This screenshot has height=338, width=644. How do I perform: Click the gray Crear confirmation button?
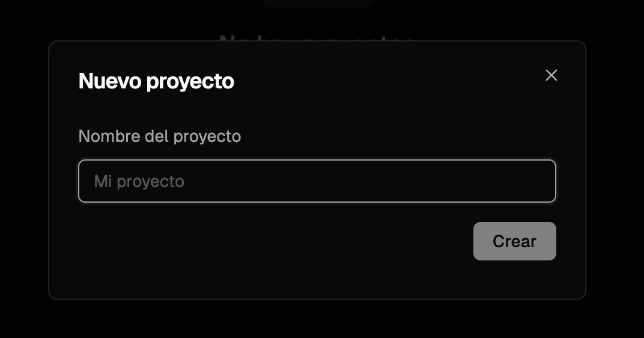pos(515,241)
